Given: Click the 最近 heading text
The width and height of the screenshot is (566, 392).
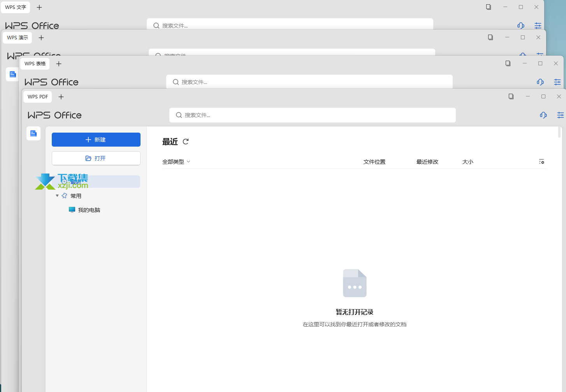Looking at the screenshot, I should (170, 142).
